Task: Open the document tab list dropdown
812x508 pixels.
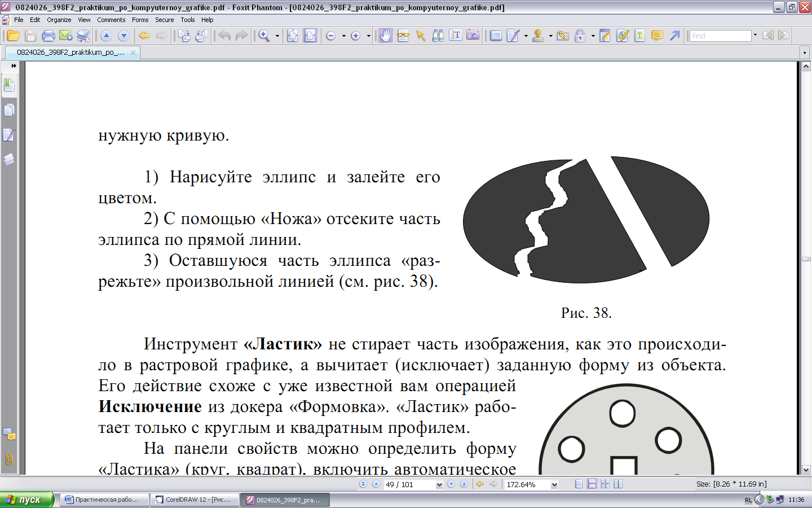Action: [x=805, y=53]
